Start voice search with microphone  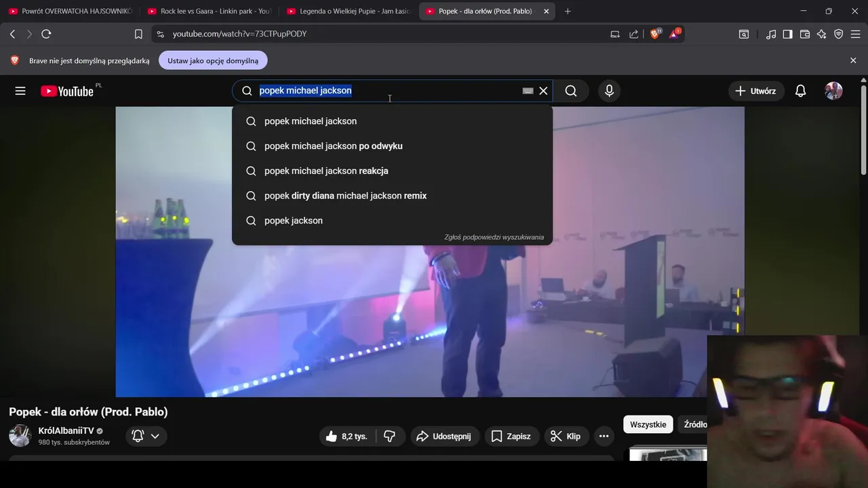609,91
